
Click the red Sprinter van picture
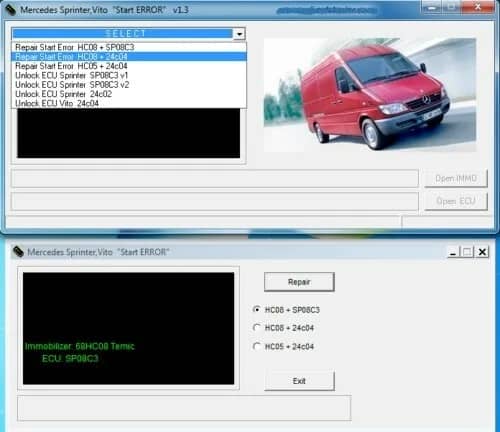tap(370, 95)
